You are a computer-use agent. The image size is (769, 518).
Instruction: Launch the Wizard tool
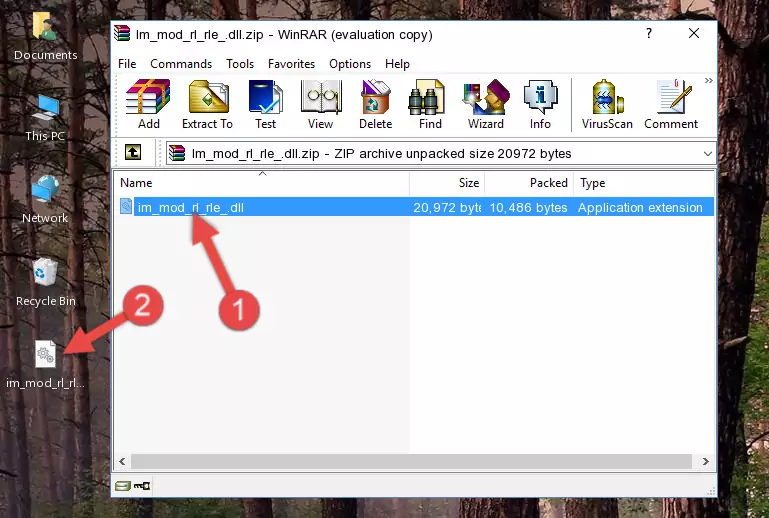tap(486, 104)
